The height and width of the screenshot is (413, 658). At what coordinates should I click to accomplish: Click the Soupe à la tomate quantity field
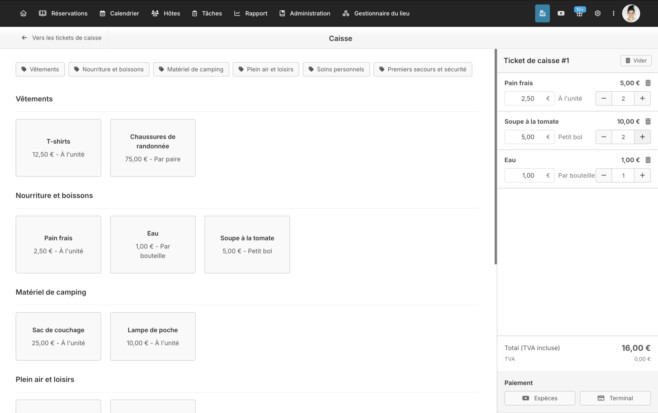[623, 137]
